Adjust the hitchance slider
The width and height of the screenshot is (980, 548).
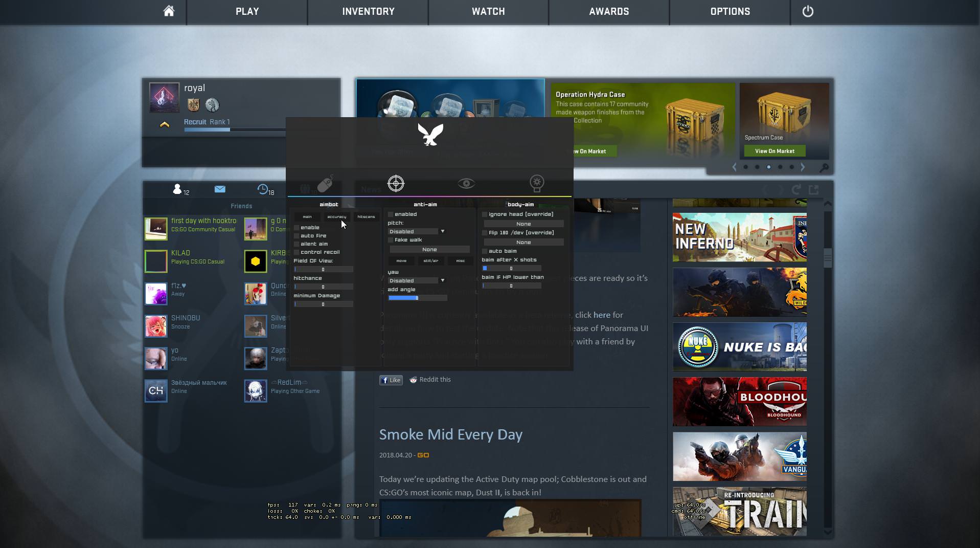point(323,287)
